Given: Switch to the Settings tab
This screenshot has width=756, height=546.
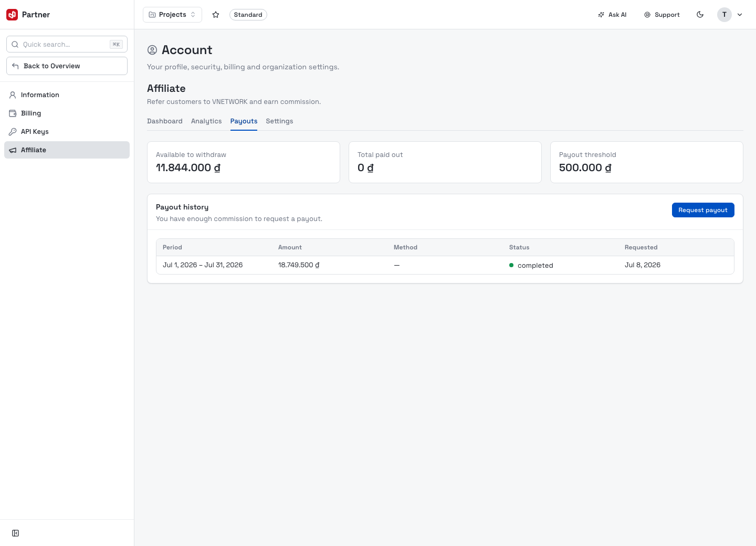Looking at the screenshot, I should tap(279, 121).
